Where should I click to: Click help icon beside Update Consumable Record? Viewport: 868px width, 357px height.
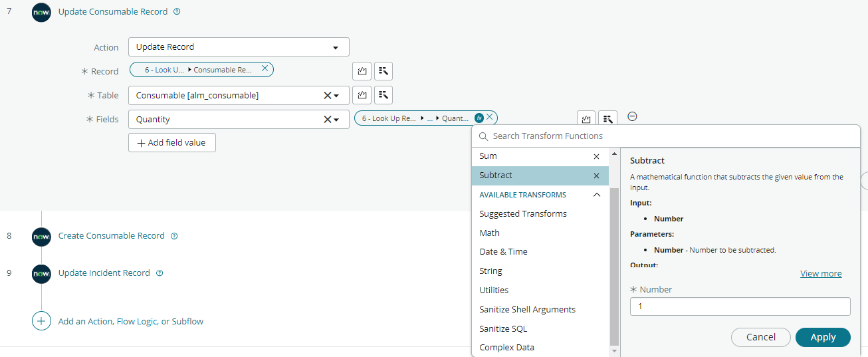click(x=177, y=12)
